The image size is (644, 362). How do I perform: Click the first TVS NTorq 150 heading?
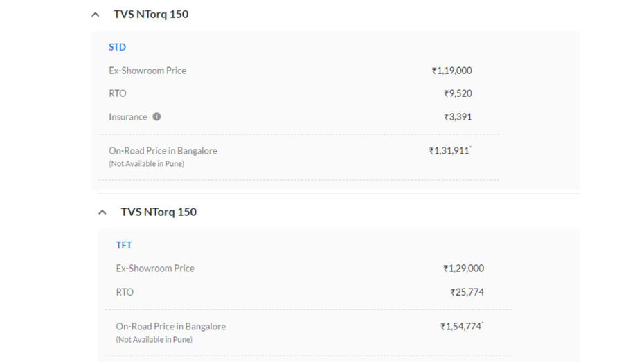click(151, 15)
